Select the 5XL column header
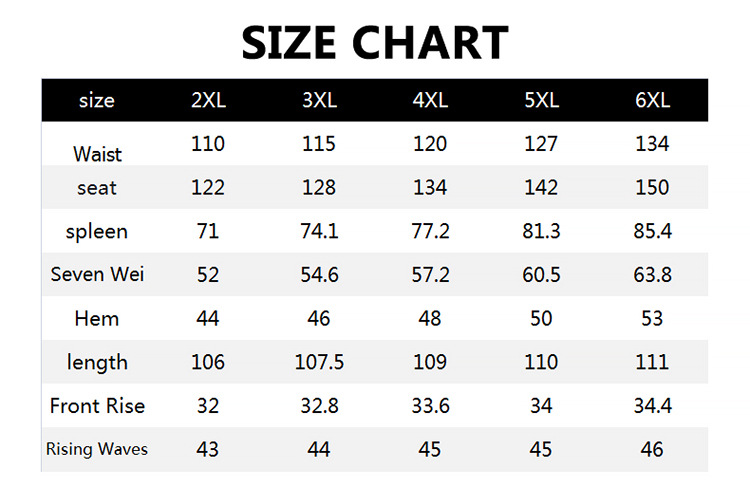 coord(541,100)
